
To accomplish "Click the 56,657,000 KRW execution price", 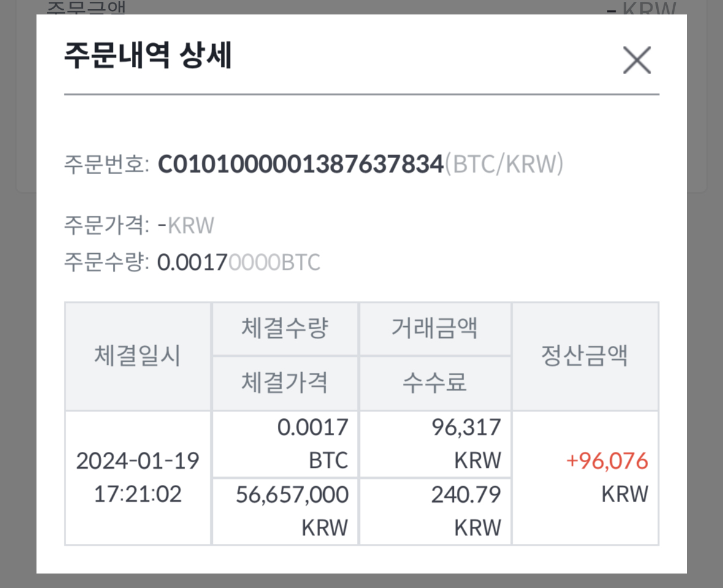I will coord(293,511).
